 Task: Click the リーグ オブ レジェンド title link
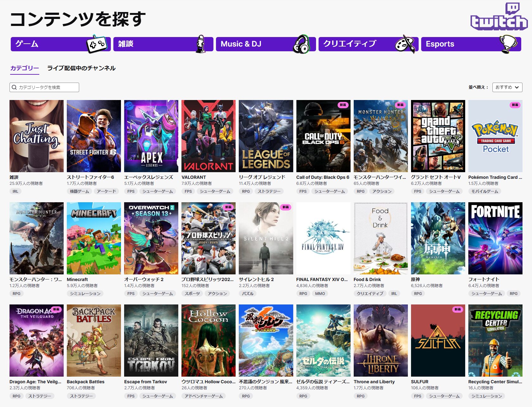[x=262, y=177]
